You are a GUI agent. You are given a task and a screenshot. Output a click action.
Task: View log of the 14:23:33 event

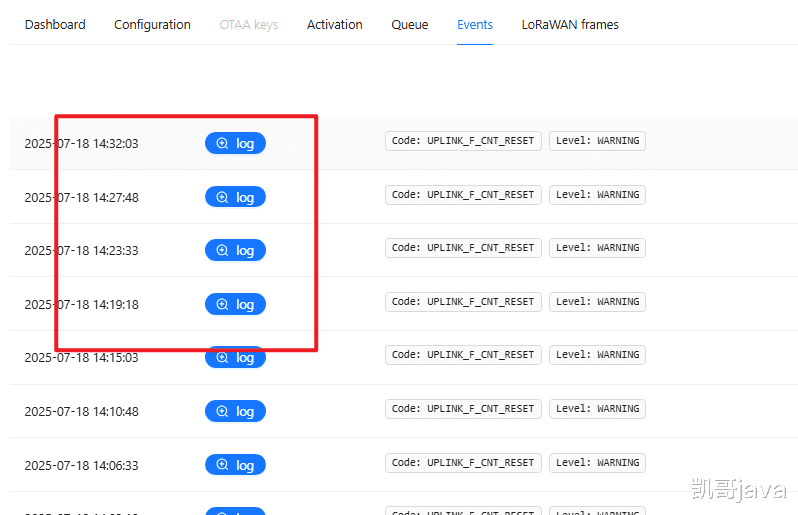[x=235, y=250]
